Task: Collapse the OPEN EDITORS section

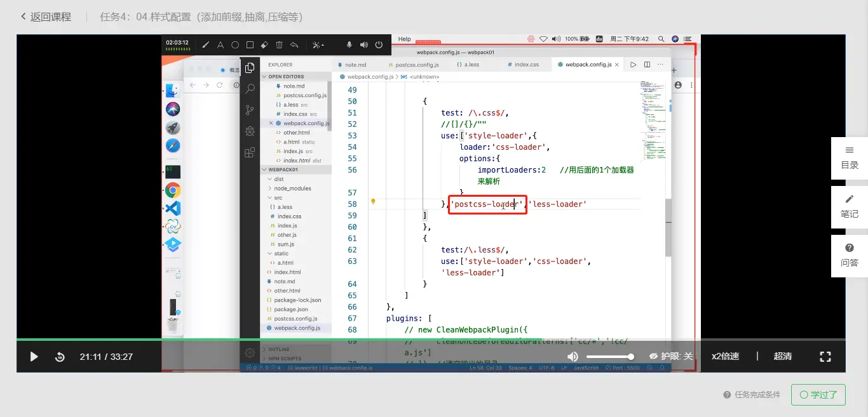Action: pos(295,77)
